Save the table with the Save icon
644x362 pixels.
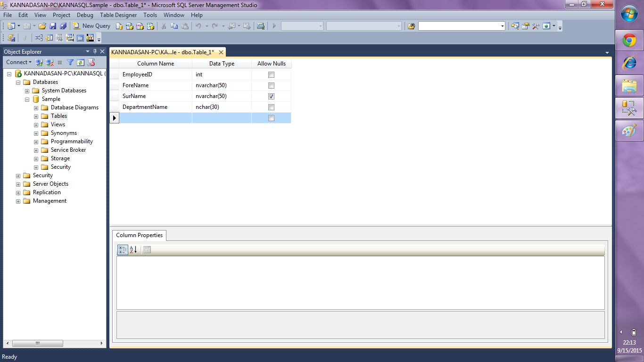[53, 26]
